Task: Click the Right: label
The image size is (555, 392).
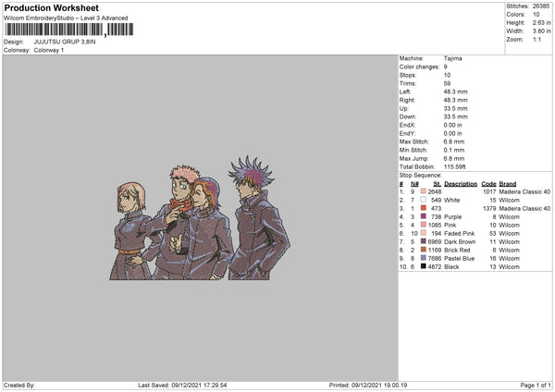Action: tap(407, 100)
